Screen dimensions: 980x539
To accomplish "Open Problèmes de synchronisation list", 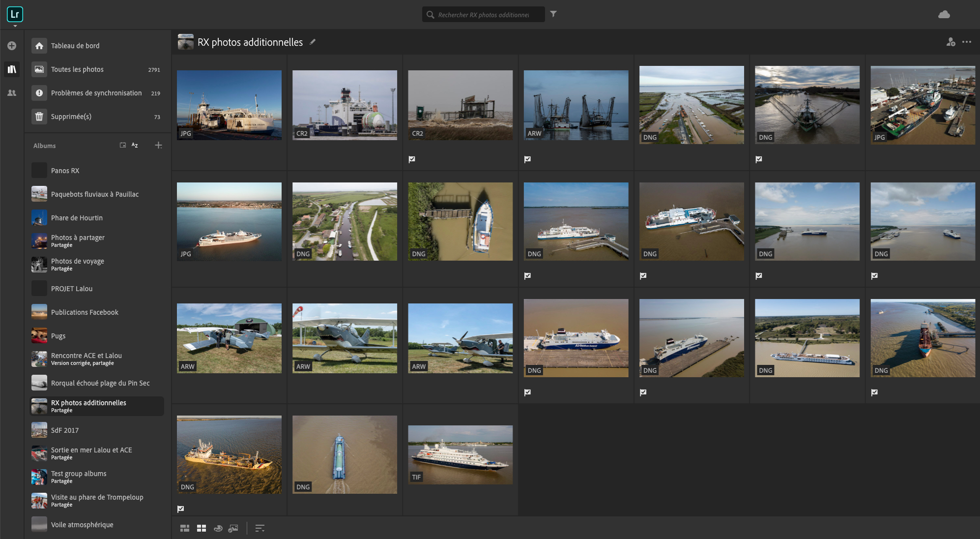I will click(x=96, y=93).
